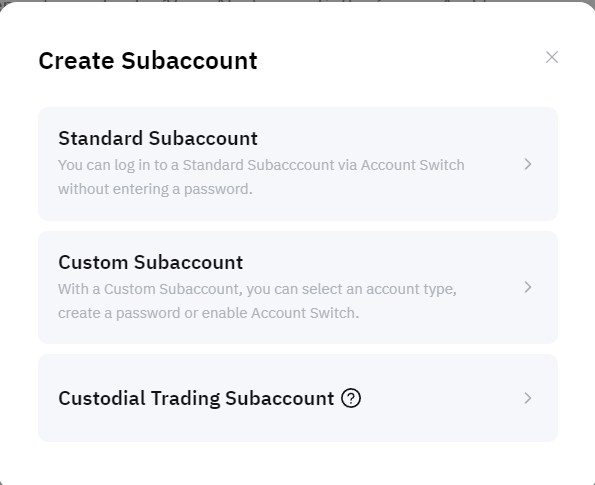The height and width of the screenshot is (485, 595).
Task: Select the Custom Subaccount option card
Action: point(298,287)
